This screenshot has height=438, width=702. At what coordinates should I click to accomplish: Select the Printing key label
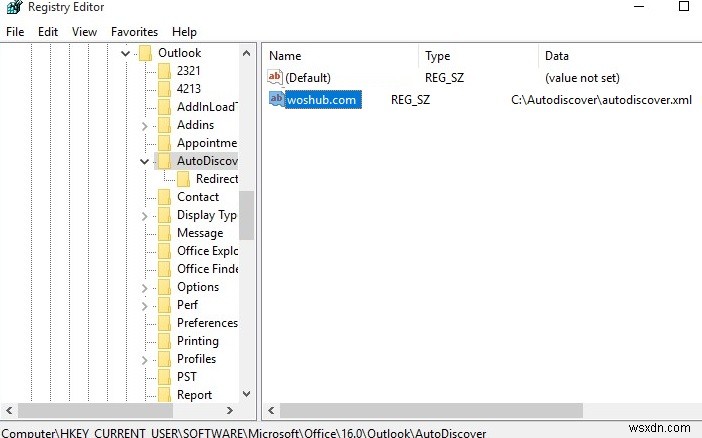pos(197,341)
